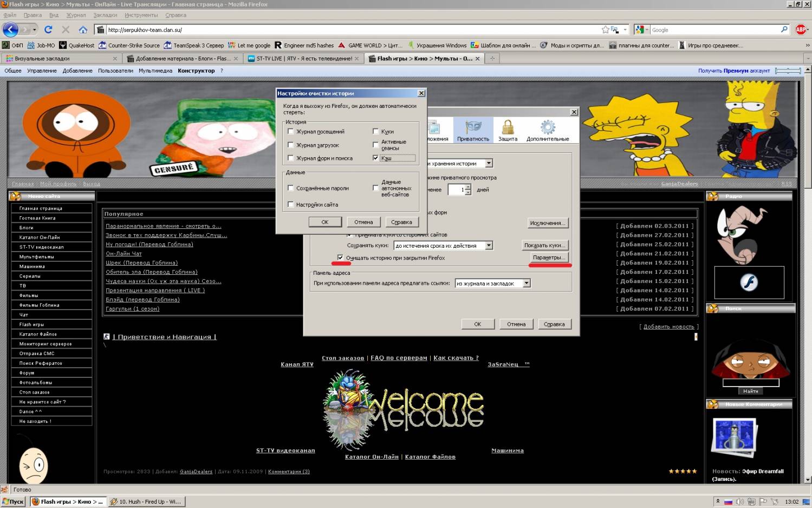This screenshot has height=508, width=812.
Task: Open the Конструктор site menu
Action: click(x=196, y=70)
